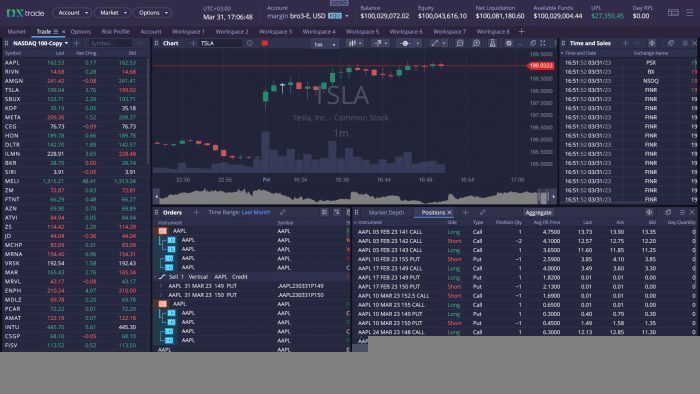Open the Workspace 8 tab
700x394 pixels.
[x=493, y=32]
